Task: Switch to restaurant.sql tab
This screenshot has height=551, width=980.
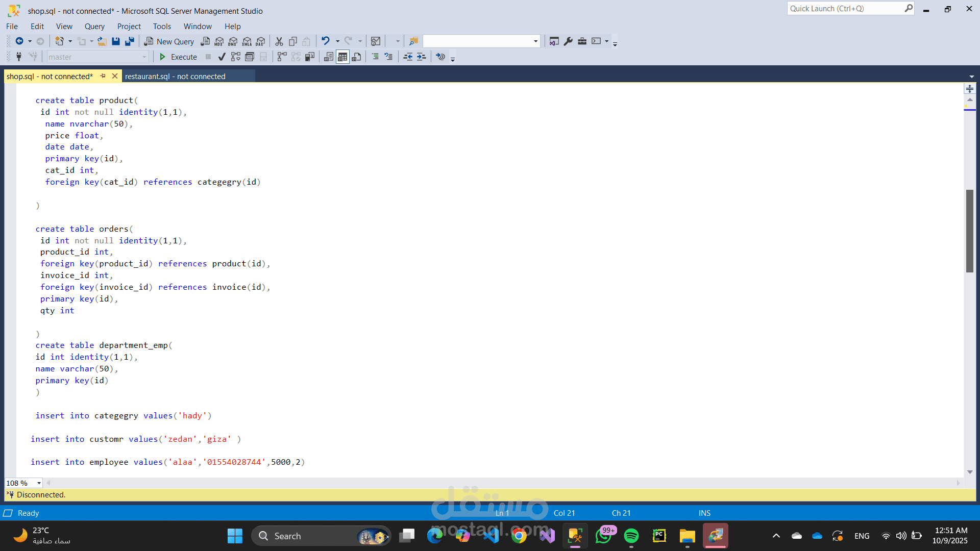Action: tap(175, 77)
